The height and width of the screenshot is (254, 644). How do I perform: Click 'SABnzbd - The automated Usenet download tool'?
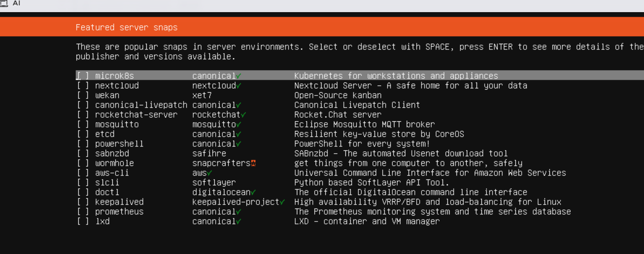[401, 154]
